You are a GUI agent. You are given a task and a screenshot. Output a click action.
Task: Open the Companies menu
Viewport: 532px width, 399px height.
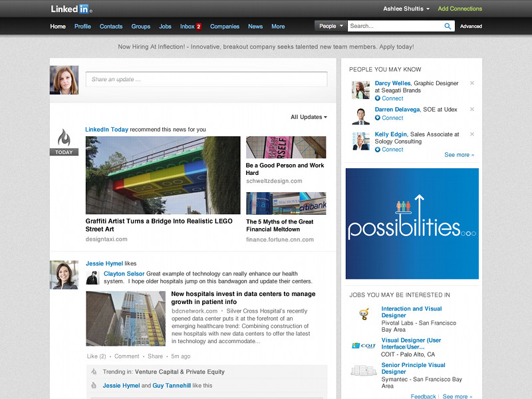225,27
